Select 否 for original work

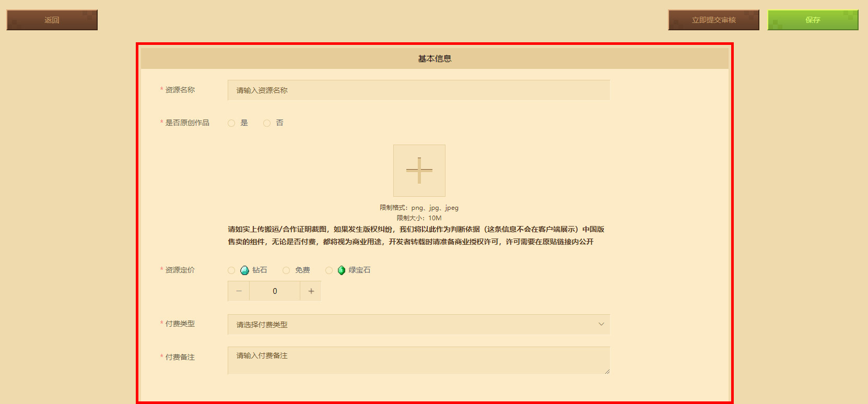click(x=267, y=123)
